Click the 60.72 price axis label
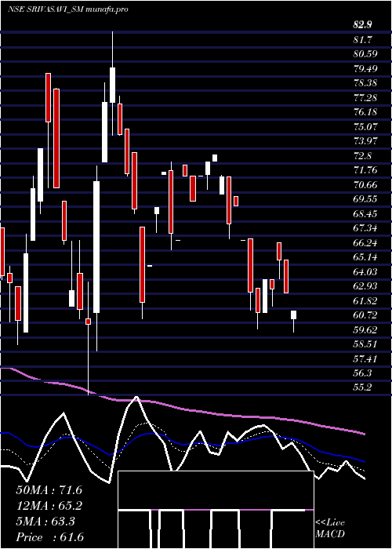392x549 pixels. tap(365, 315)
